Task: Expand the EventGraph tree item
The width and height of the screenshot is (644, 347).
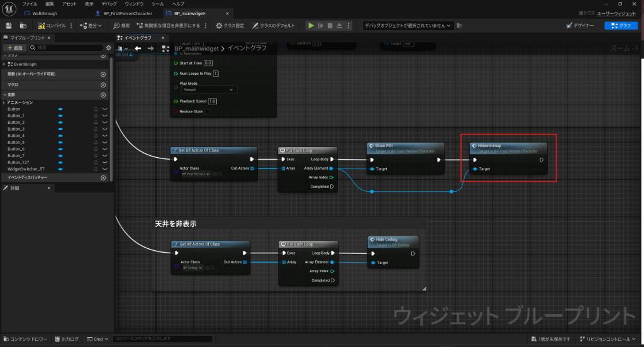Action: (4, 64)
